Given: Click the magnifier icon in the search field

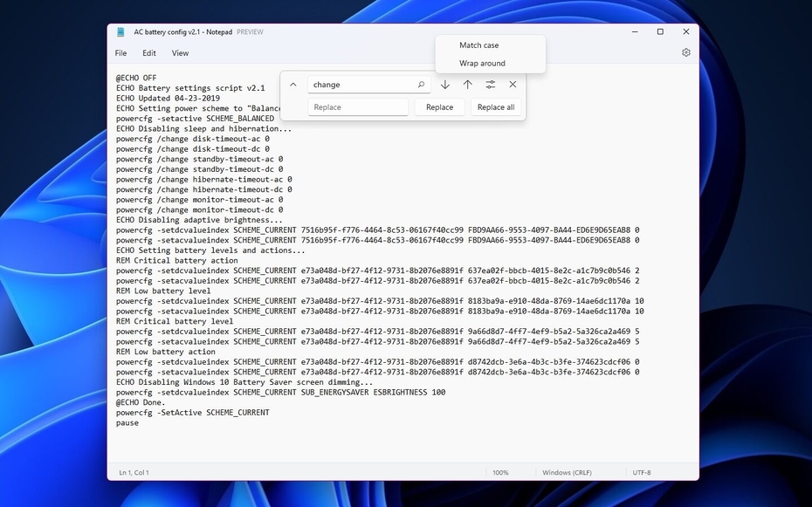Looking at the screenshot, I should point(422,84).
